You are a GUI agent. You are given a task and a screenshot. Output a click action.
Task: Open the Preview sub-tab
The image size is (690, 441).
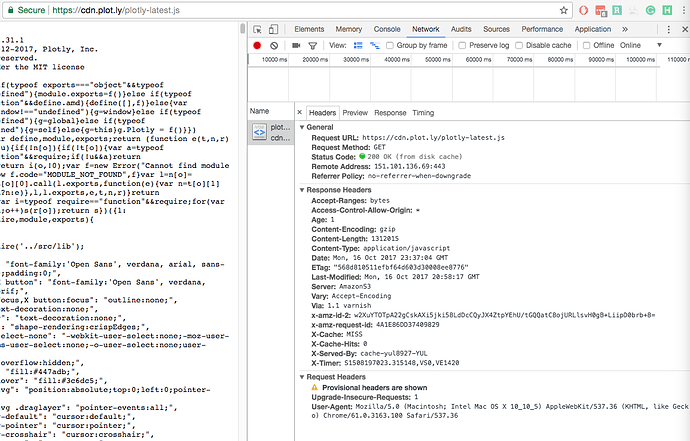point(355,113)
